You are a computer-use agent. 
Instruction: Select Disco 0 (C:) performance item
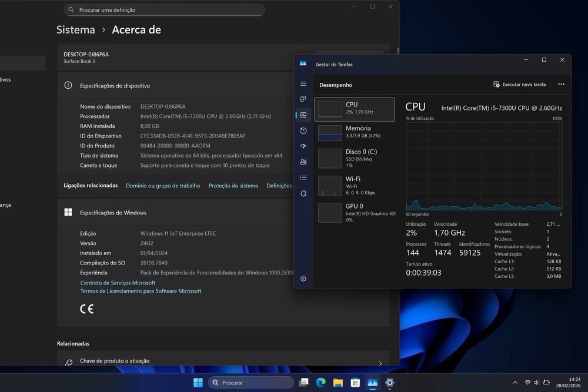pos(355,159)
